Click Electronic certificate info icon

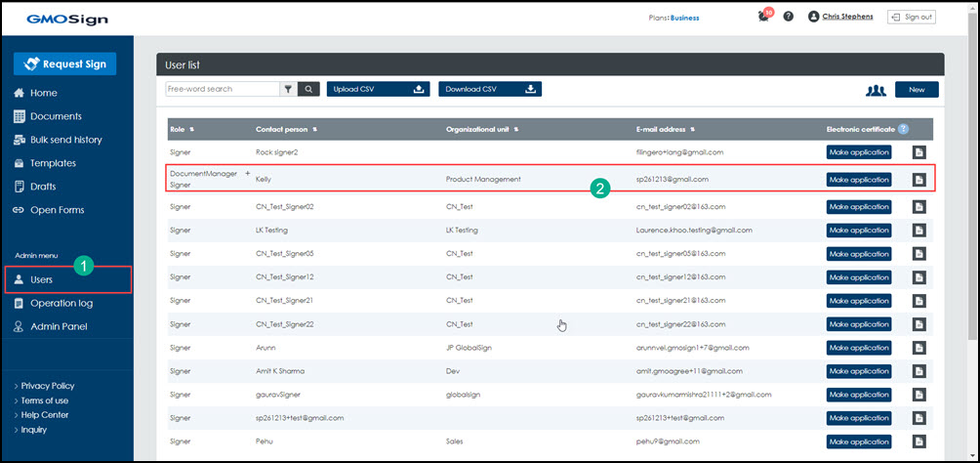[903, 129]
